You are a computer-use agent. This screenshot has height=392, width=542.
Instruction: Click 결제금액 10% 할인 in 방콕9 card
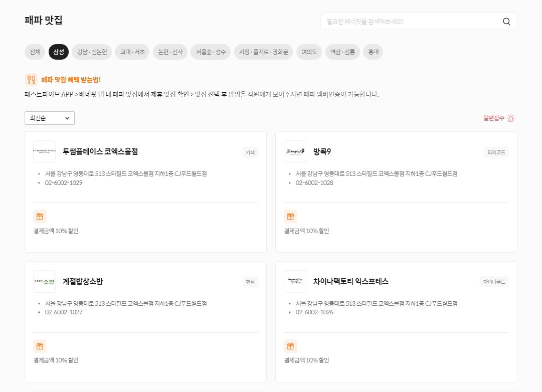point(307,231)
